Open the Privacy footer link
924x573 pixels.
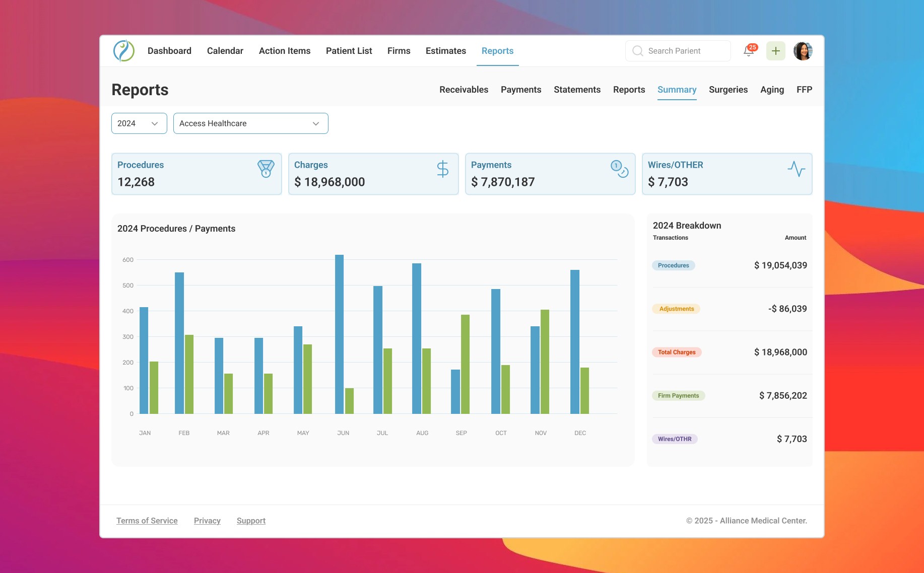[x=208, y=521]
